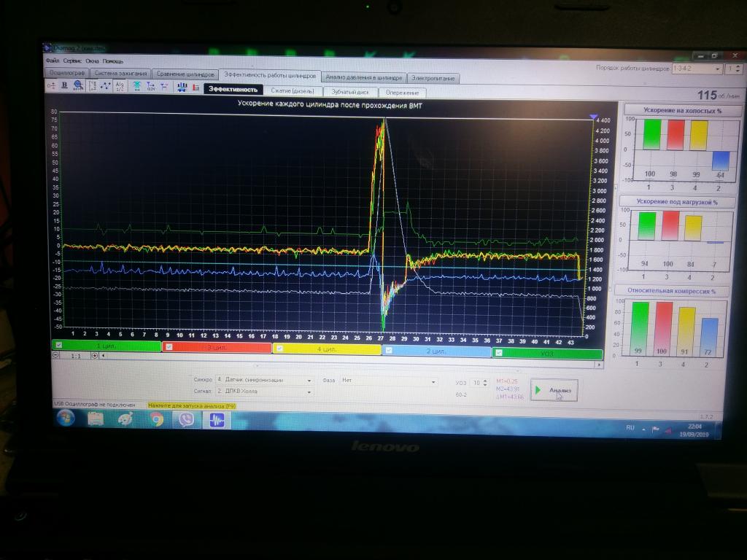747x560 pixels.
Task: Click 'USB Осциллограф не подключен' status text
Action: pyautogui.click(x=94, y=404)
